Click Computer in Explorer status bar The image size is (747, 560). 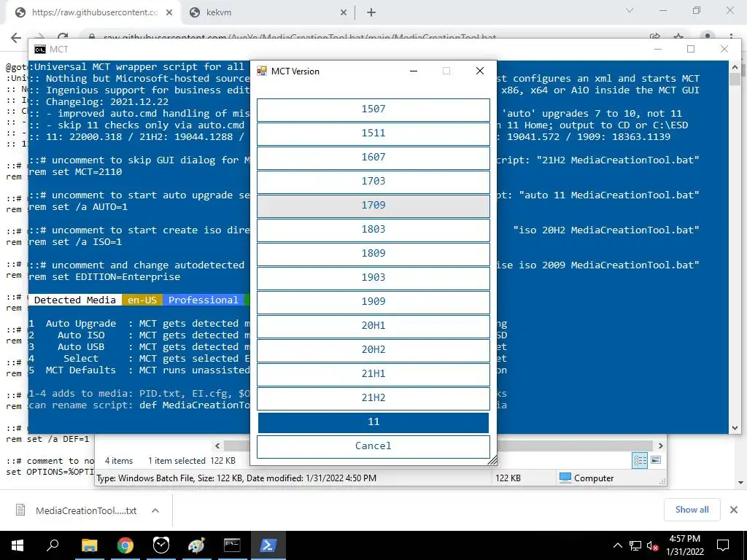click(x=587, y=478)
